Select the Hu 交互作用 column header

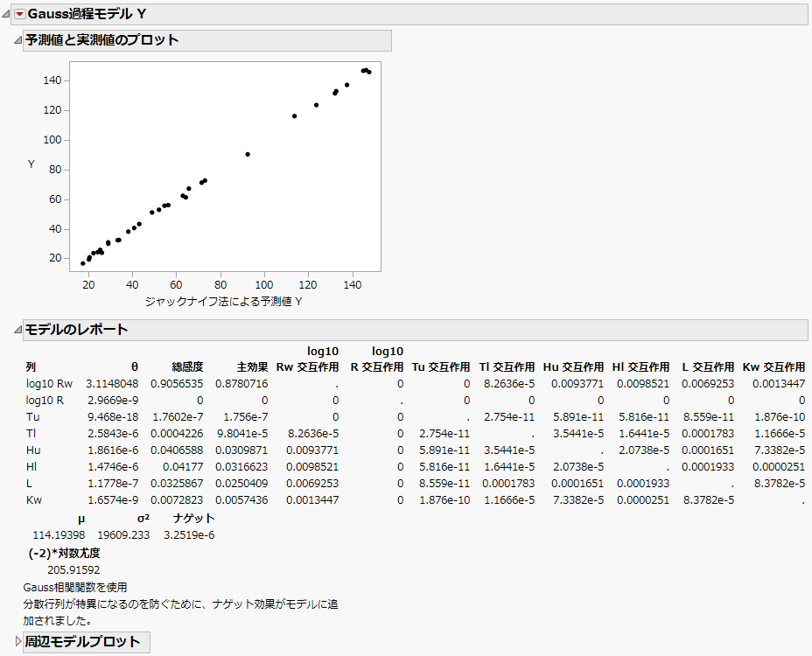573,367
